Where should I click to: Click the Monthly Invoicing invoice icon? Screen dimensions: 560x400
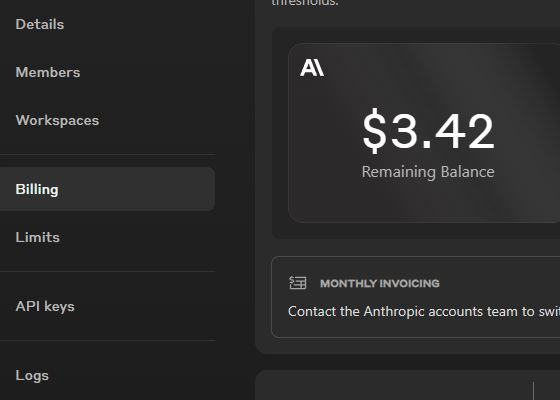pos(298,283)
